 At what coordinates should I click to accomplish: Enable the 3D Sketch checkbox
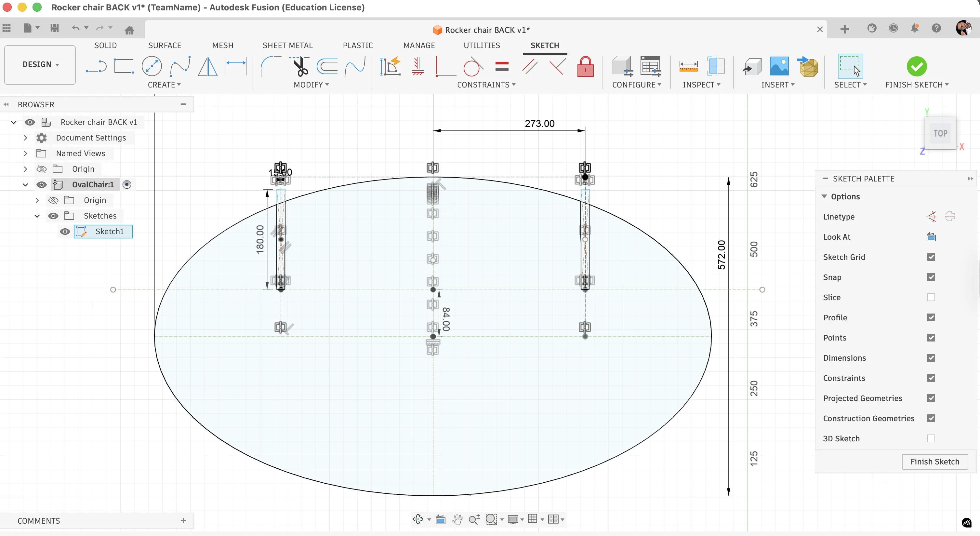pyautogui.click(x=931, y=439)
